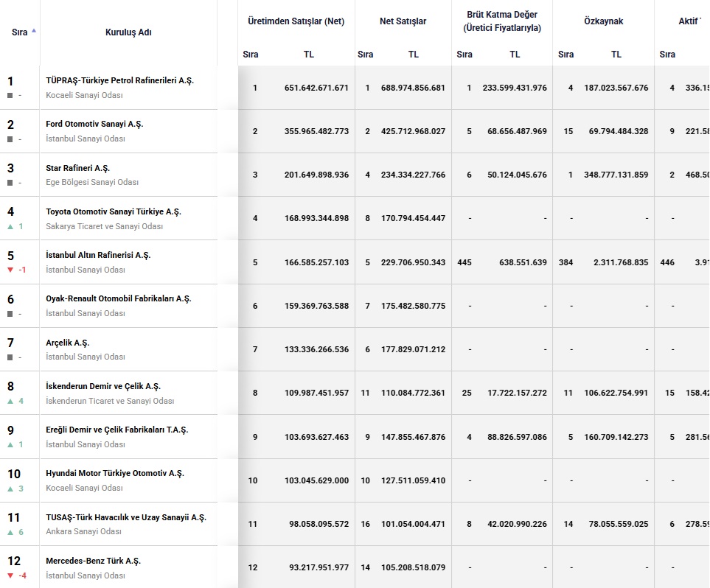The height and width of the screenshot is (588, 710).
Task: Click the sort arrow beside the Sıra header
Action: (x=34, y=31)
